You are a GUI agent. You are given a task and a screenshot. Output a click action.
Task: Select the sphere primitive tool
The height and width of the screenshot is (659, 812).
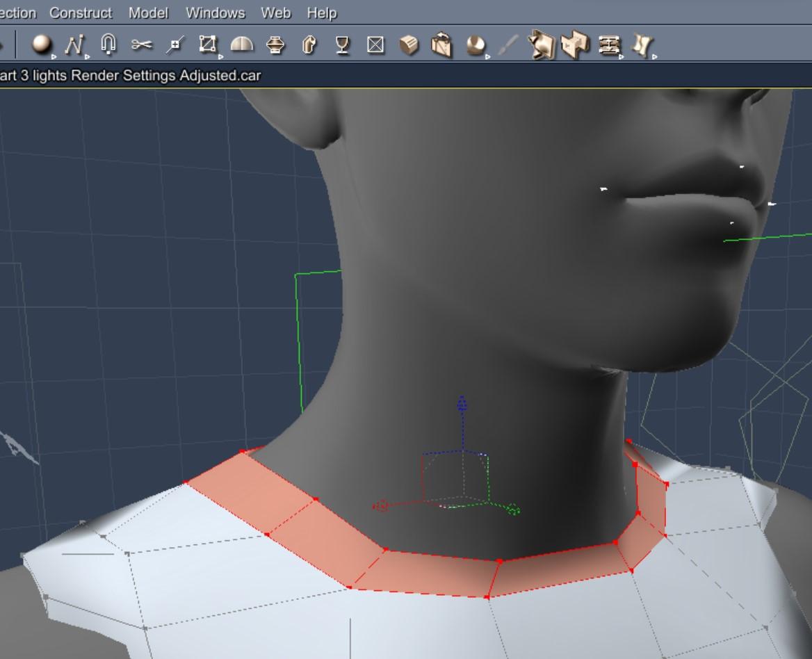click(41, 44)
